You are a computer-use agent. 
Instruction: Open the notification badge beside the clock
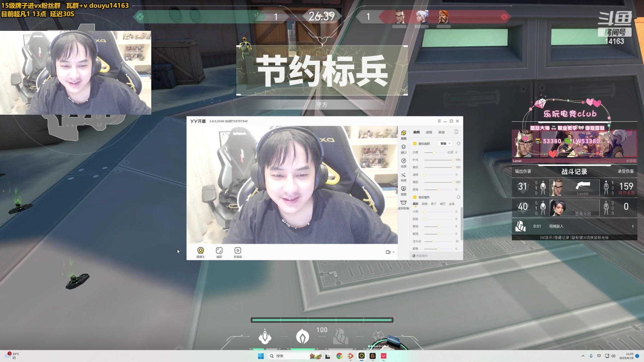pos(637,356)
